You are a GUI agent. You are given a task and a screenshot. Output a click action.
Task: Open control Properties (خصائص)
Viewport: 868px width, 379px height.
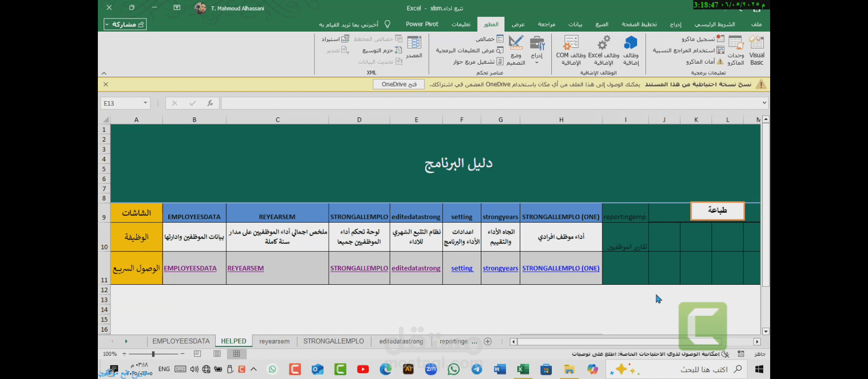[489, 39]
